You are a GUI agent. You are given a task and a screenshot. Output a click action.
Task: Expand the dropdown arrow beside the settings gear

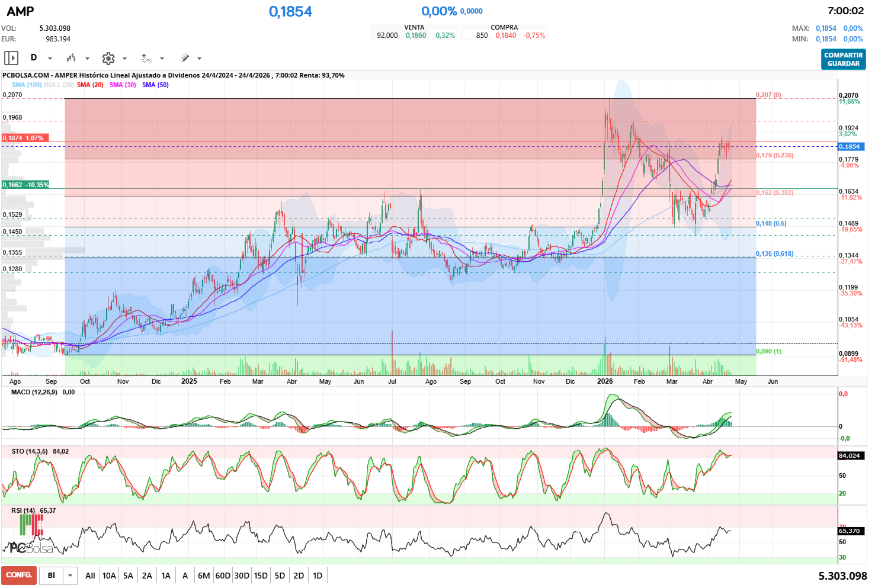[x=124, y=59]
